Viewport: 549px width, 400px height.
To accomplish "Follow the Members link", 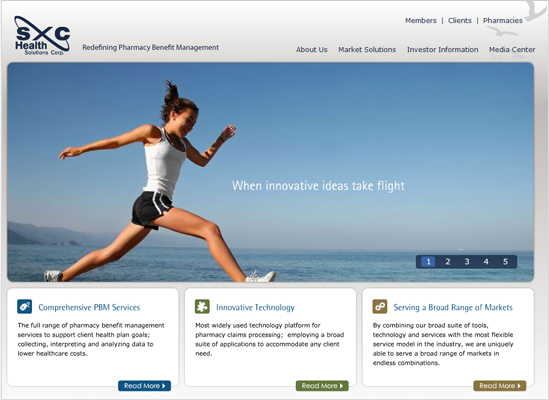I will point(421,21).
